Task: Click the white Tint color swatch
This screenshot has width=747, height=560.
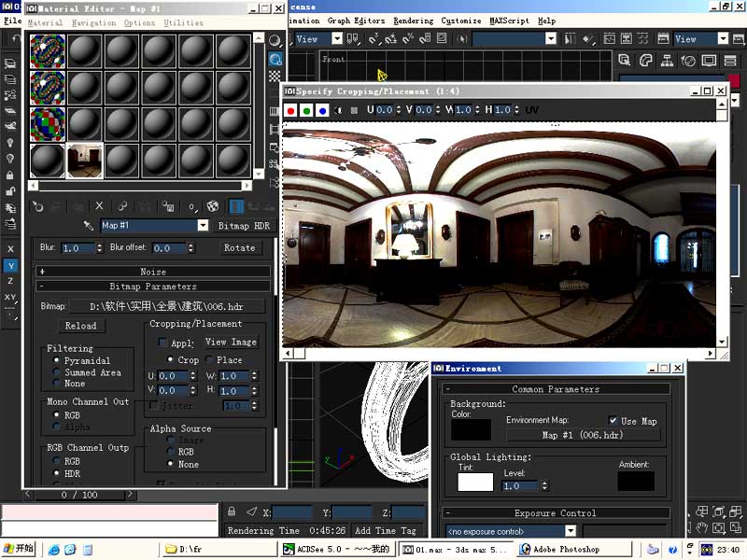Action: (x=475, y=483)
